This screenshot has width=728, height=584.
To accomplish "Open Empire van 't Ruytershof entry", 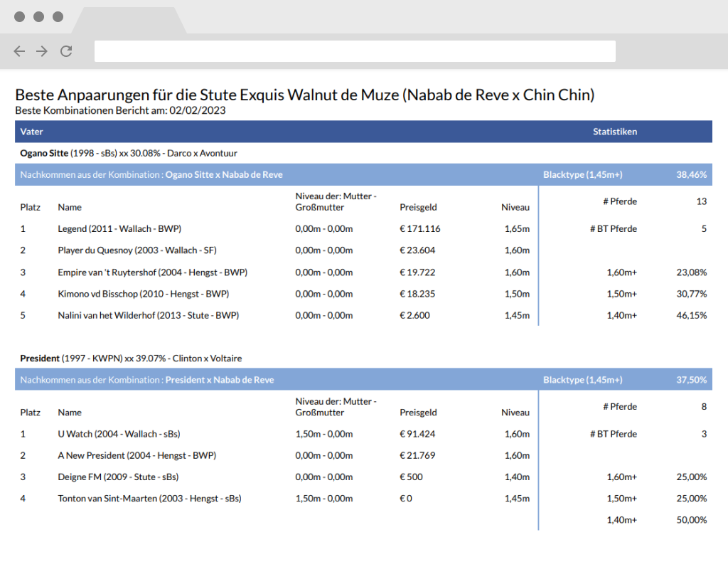I will click(x=152, y=272).
